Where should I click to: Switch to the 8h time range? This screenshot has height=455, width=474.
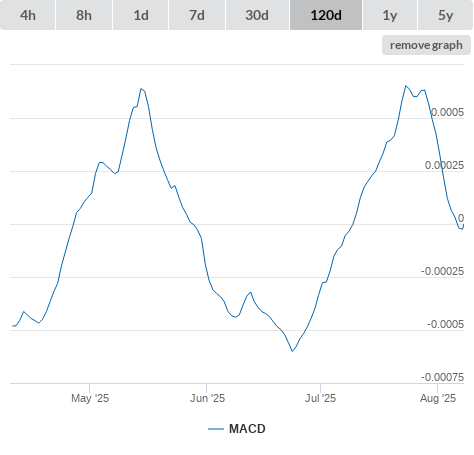click(x=84, y=15)
